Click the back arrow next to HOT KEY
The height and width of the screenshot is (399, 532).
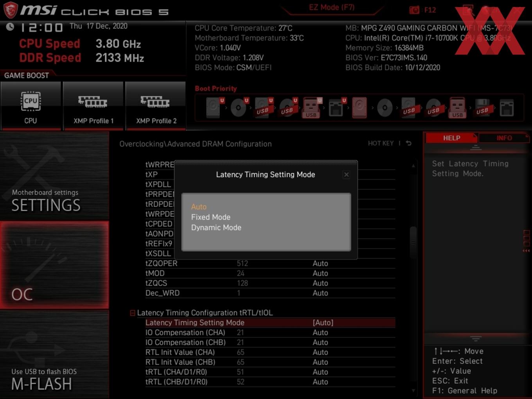pos(409,143)
